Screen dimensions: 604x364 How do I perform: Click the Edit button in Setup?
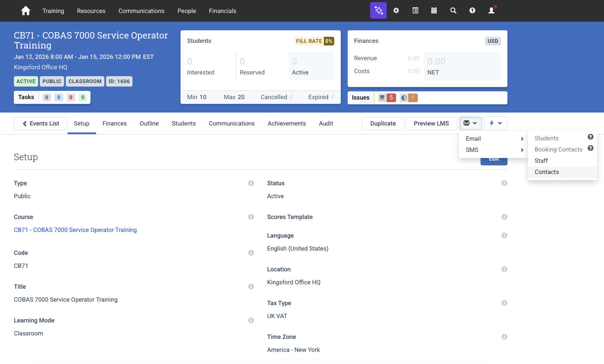coord(494,161)
